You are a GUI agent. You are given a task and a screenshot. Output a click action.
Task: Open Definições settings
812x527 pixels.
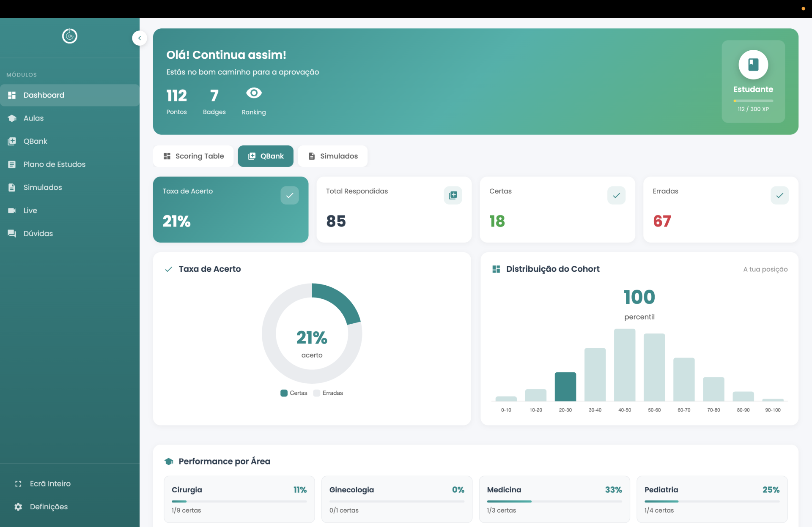[48, 506]
